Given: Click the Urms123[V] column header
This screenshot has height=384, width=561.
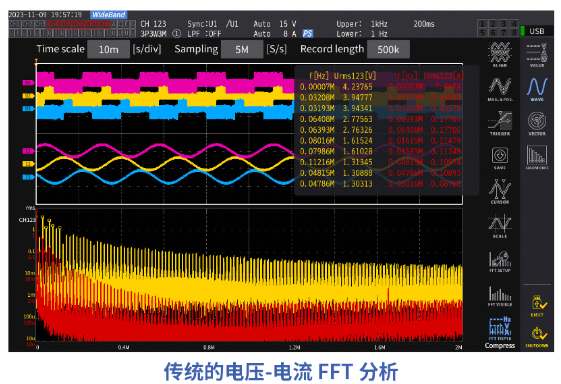Looking at the screenshot, I should click(355, 76).
